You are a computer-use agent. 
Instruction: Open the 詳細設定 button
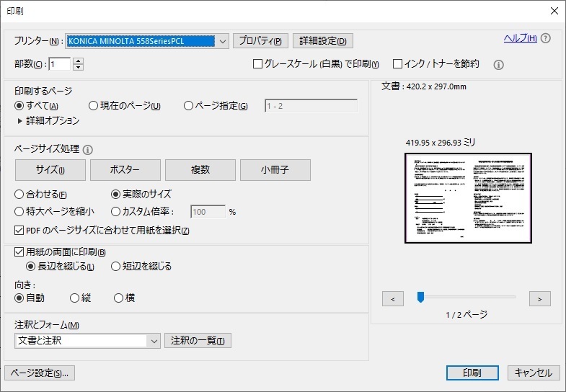[323, 41]
